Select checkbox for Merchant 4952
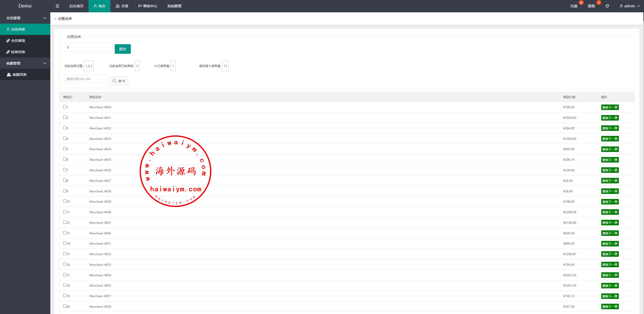Screen dimensions: 644x314 pyautogui.click(x=65, y=254)
